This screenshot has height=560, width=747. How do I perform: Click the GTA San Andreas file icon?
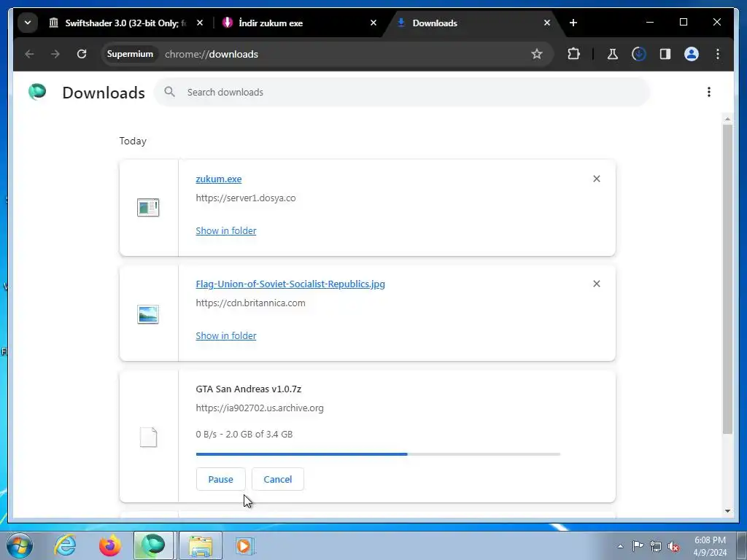148,437
